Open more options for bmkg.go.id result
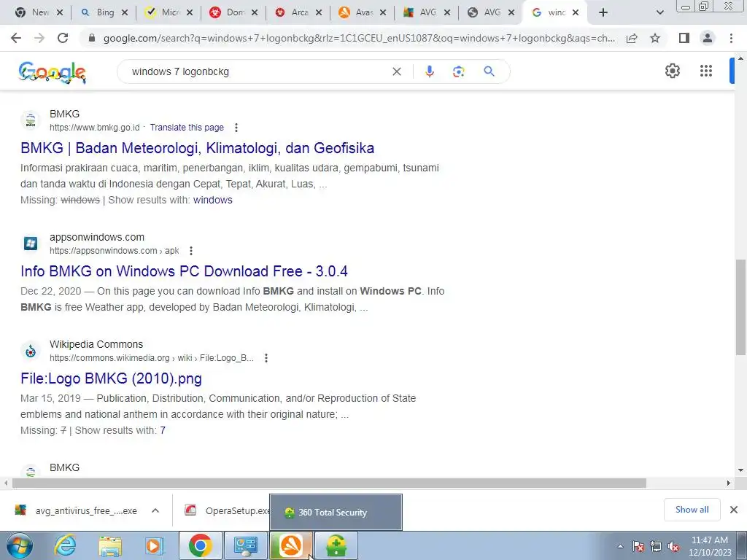The width and height of the screenshot is (747, 560). point(236,128)
